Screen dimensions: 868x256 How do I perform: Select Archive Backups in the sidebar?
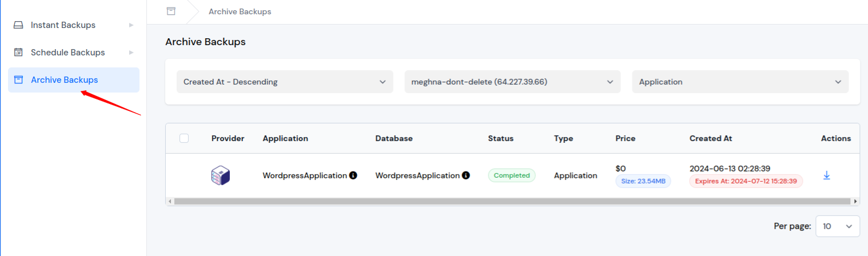pos(64,80)
